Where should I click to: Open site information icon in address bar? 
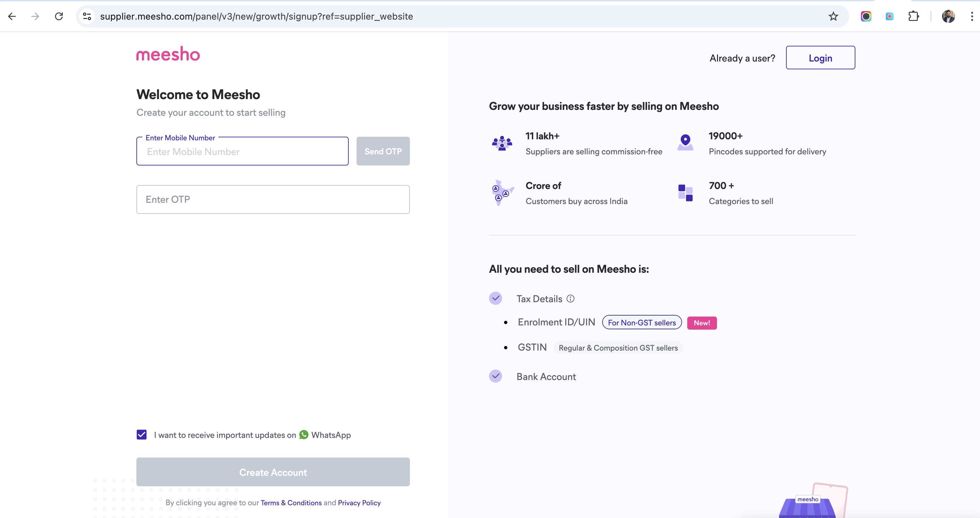tap(87, 16)
